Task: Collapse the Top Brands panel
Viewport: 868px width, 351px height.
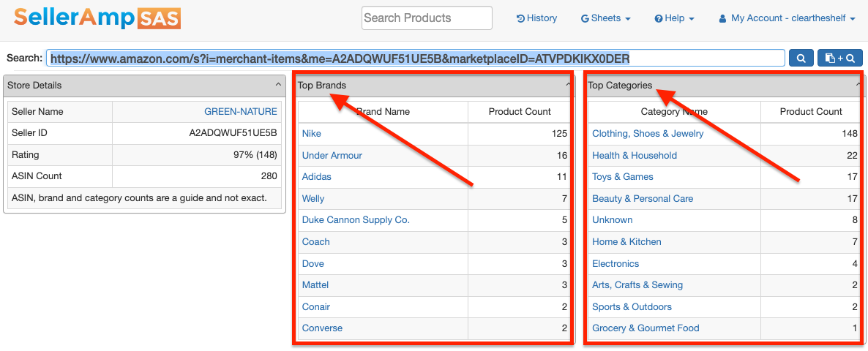Action: coord(568,85)
